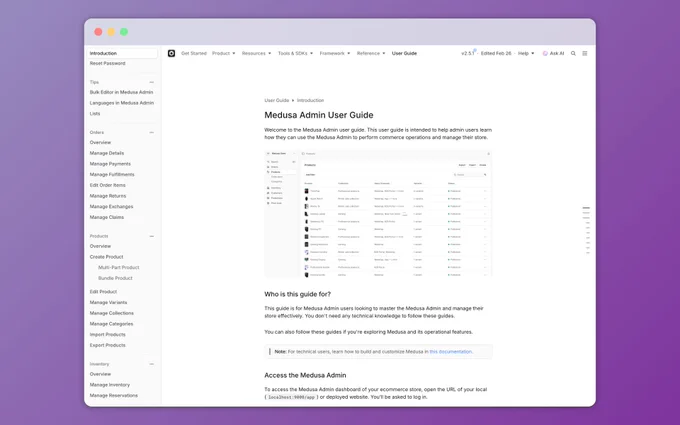Collapse the Products sidebar section
The height and width of the screenshot is (425, 680).
tap(151, 236)
